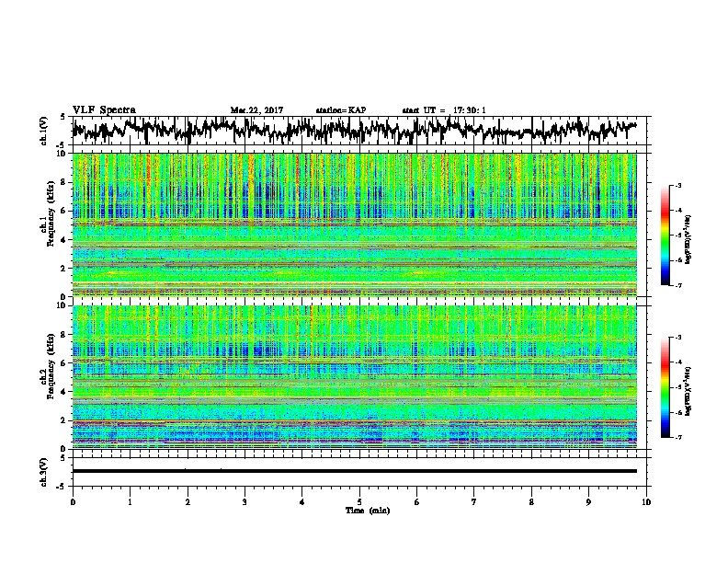Click time axis tick label '5'
The height and width of the screenshot is (563, 728).
pos(359,502)
